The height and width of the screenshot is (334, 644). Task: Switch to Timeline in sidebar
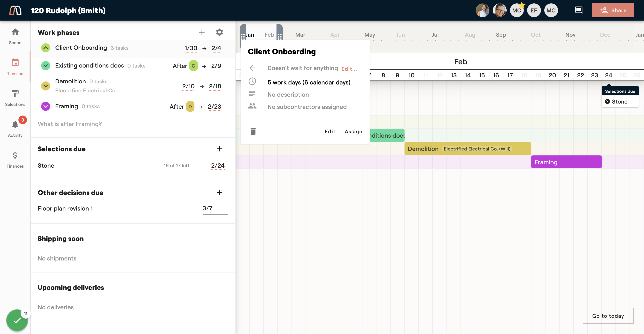[15, 67]
